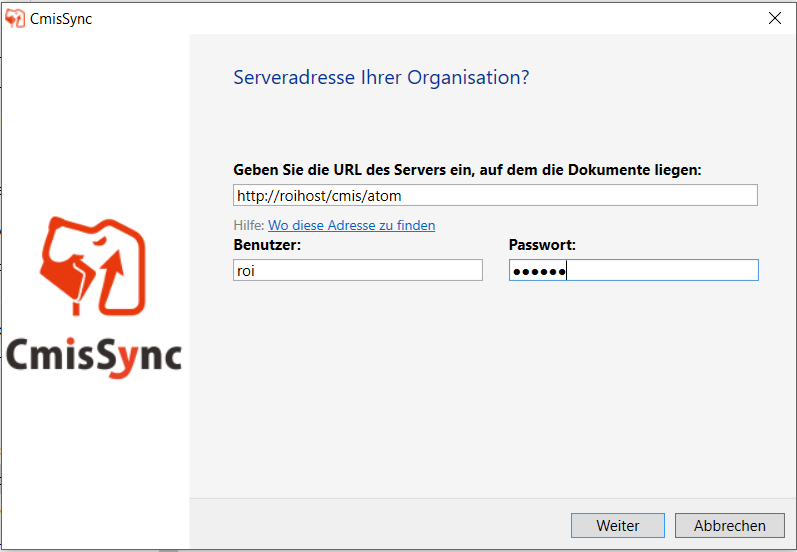Click the CmisSync icon in title bar
797x552 pixels.
pos(15,18)
